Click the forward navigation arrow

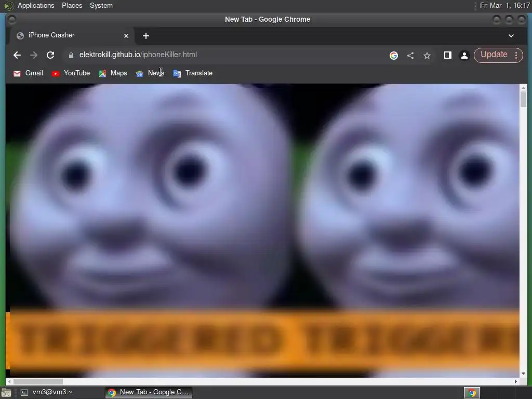pos(34,55)
